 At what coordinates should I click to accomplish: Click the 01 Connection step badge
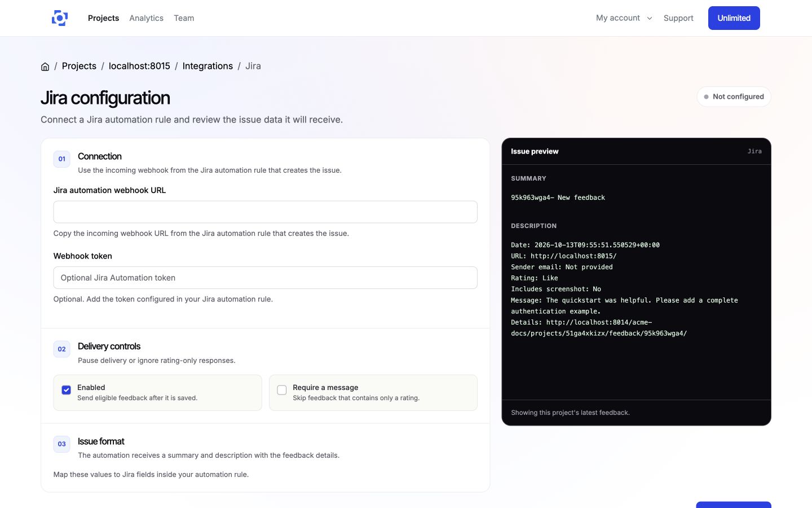pyautogui.click(x=62, y=159)
